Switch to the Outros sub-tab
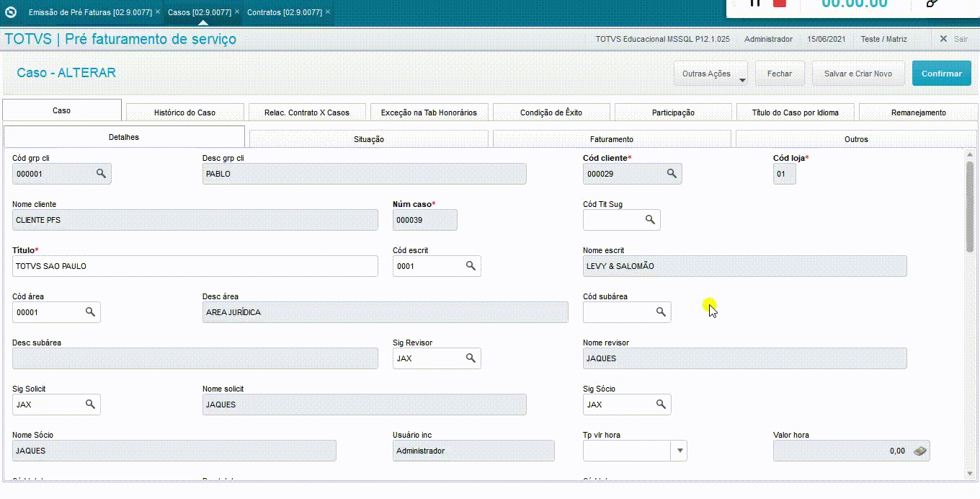 856,139
